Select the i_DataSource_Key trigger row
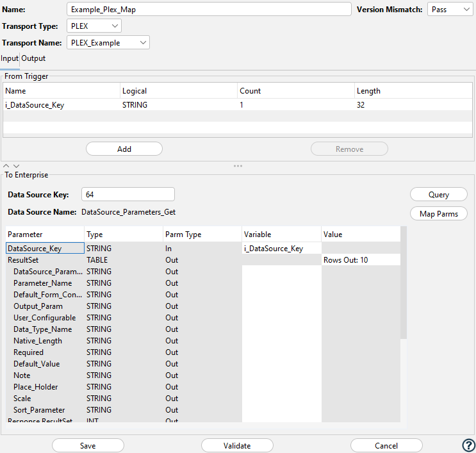The height and width of the screenshot is (453, 476). [238, 104]
